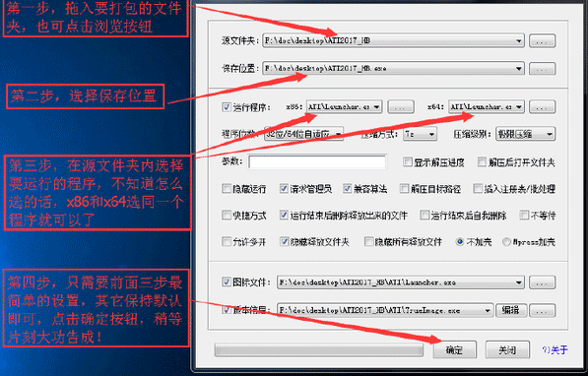
Task: Click the browse button next to 编辑
Action: click(542, 310)
